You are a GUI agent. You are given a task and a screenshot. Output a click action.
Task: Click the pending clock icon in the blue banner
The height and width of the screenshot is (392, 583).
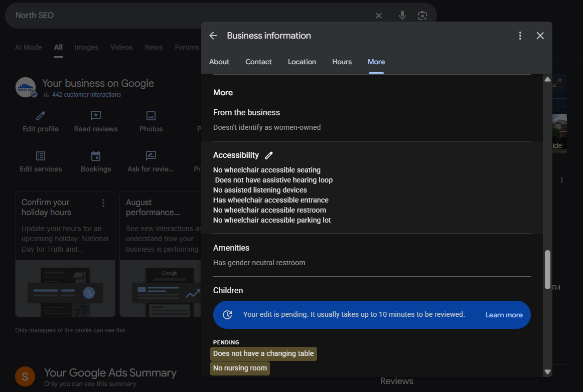click(227, 315)
